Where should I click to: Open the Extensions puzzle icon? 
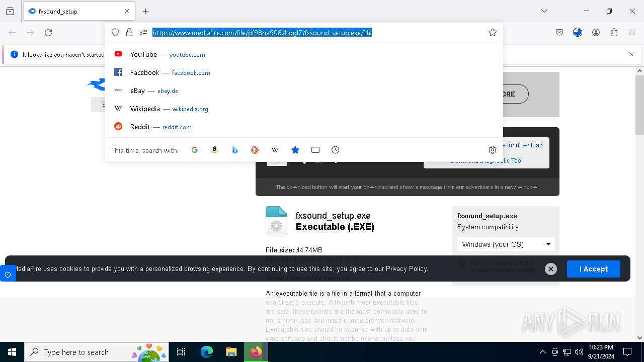point(614,32)
